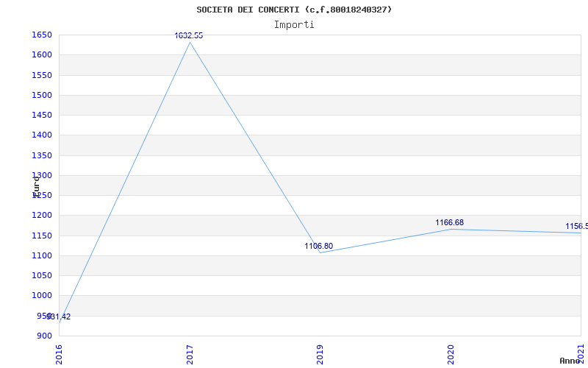The height and width of the screenshot is (368, 588).
Task: Click the 2021 x-axis year label
Action: [x=581, y=355]
